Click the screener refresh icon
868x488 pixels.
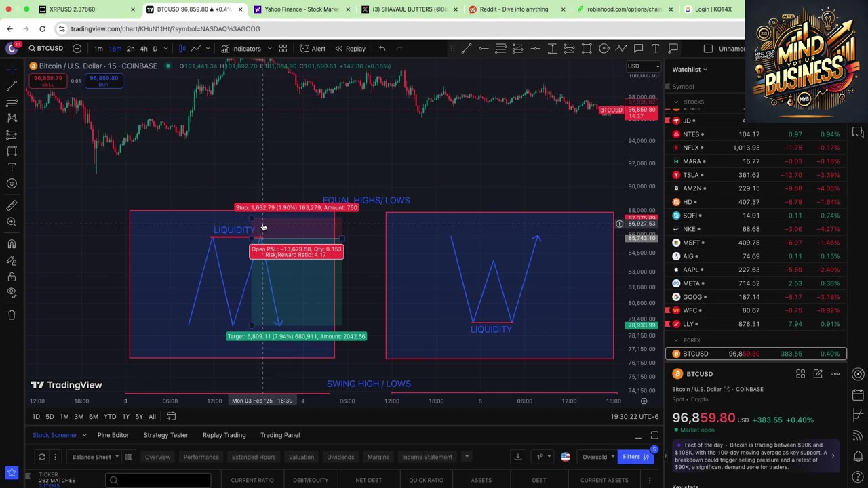pos(41,457)
